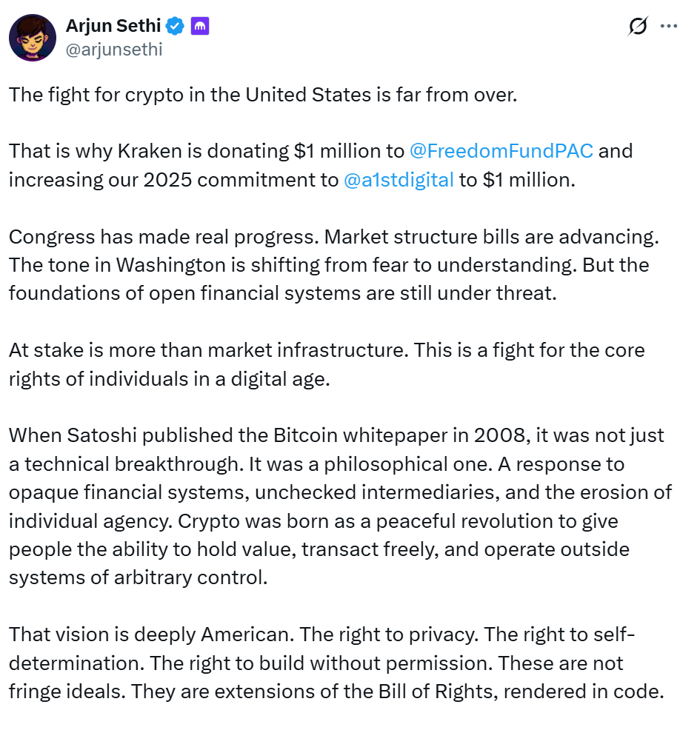Click Arjun Sethi's profile avatar
Screen dimensions: 700x730
pos(33,37)
